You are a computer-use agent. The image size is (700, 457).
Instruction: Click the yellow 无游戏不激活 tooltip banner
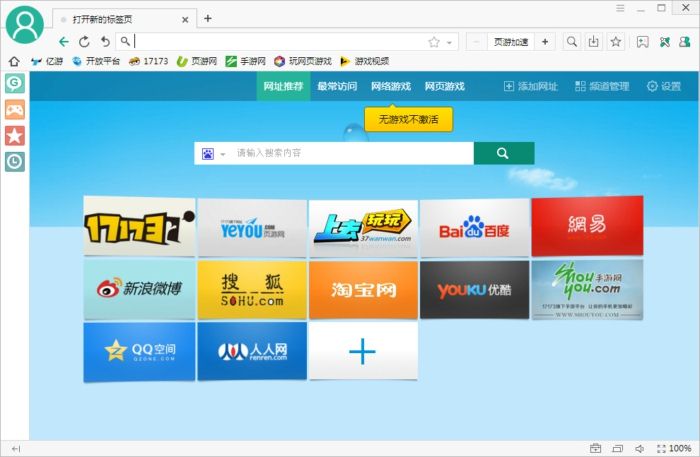pyautogui.click(x=408, y=119)
